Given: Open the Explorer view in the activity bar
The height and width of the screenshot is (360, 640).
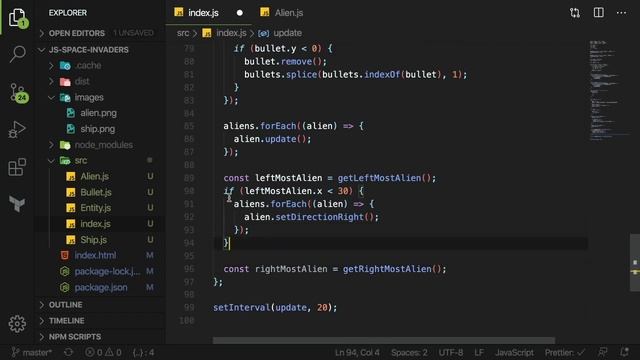Looking at the screenshot, I should pyautogui.click(x=17, y=17).
